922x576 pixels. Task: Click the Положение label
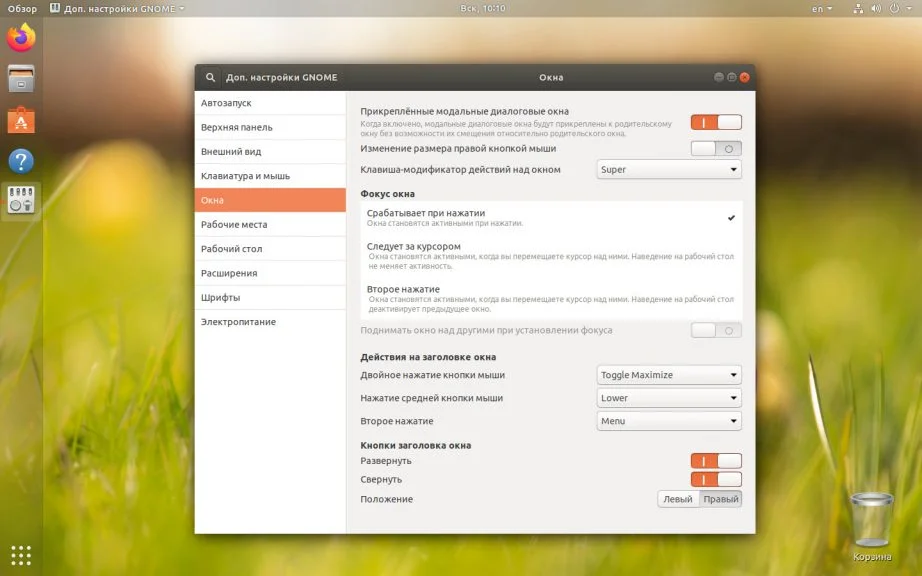386,499
